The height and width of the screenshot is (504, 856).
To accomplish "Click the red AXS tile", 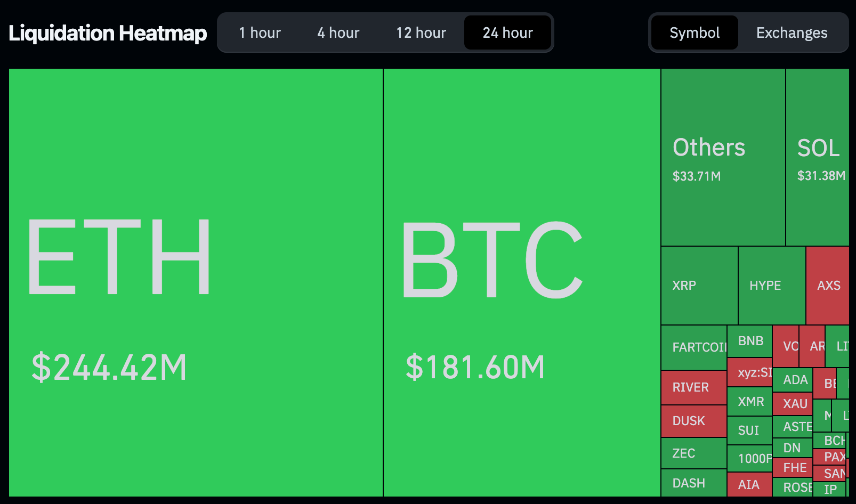I will point(827,286).
